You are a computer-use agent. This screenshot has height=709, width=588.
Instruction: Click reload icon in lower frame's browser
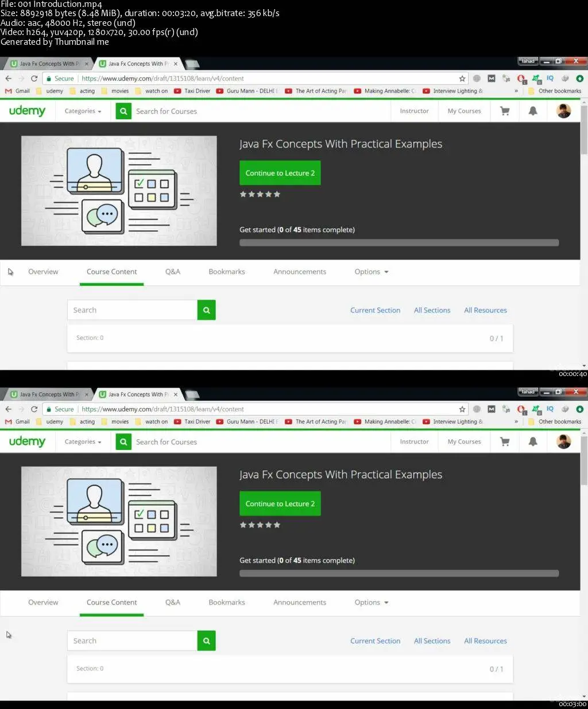pos(34,409)
